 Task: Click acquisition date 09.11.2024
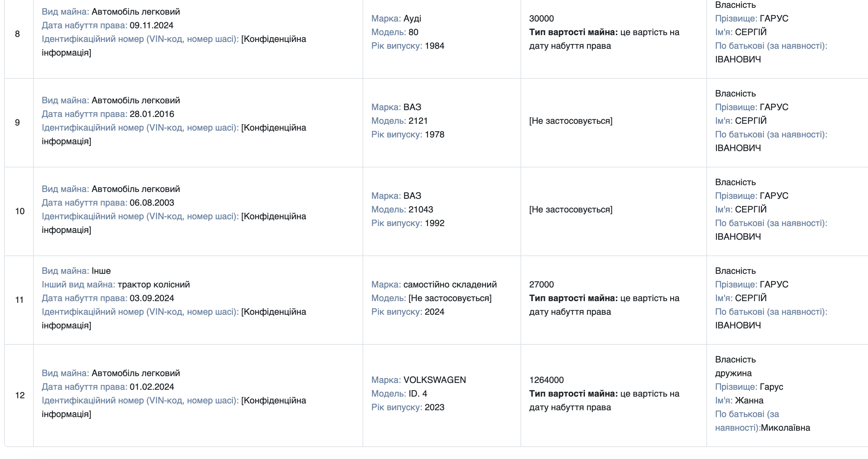[151, 25]
